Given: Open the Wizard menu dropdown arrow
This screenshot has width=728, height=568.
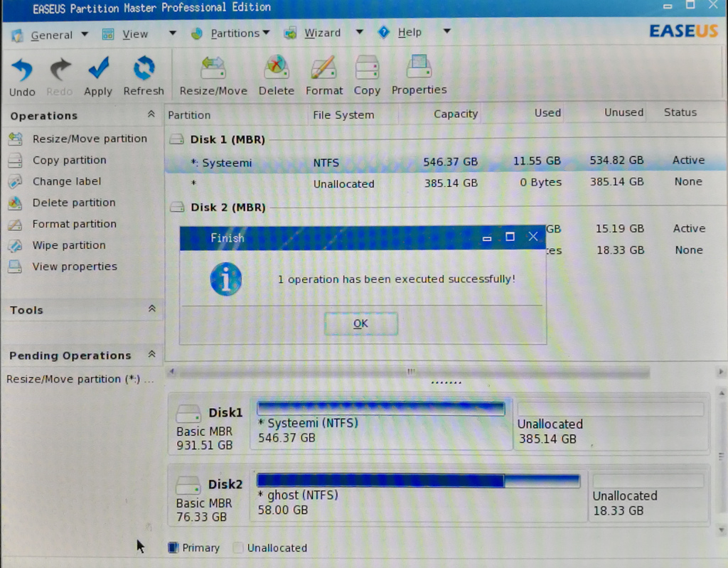Looking at the screenshot, I should (x=359, y=32).
